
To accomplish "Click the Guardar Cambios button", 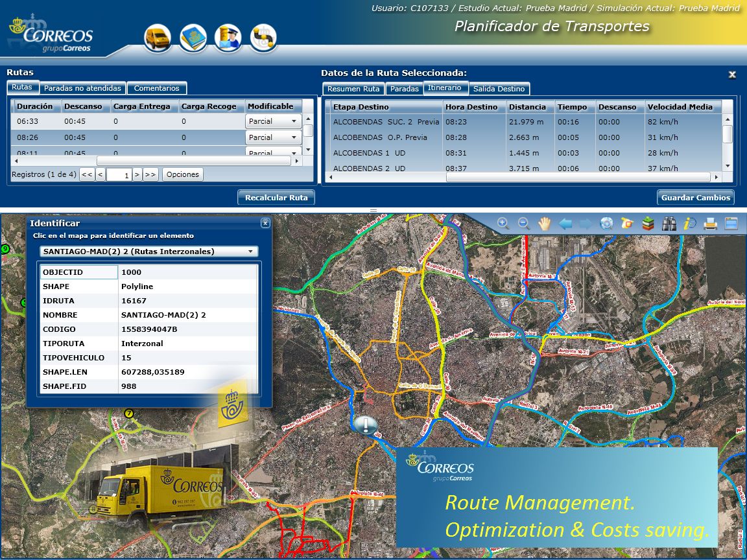I will click(696, 198).
